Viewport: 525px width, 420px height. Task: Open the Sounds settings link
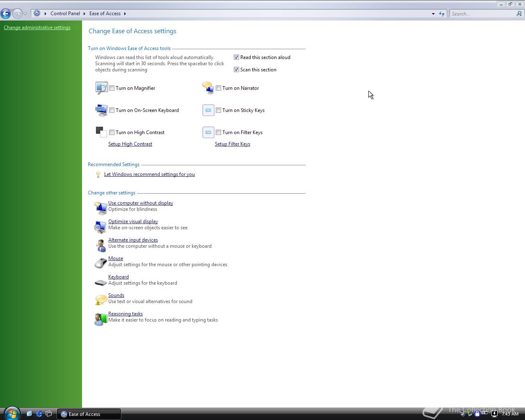[x=116, y=295]
